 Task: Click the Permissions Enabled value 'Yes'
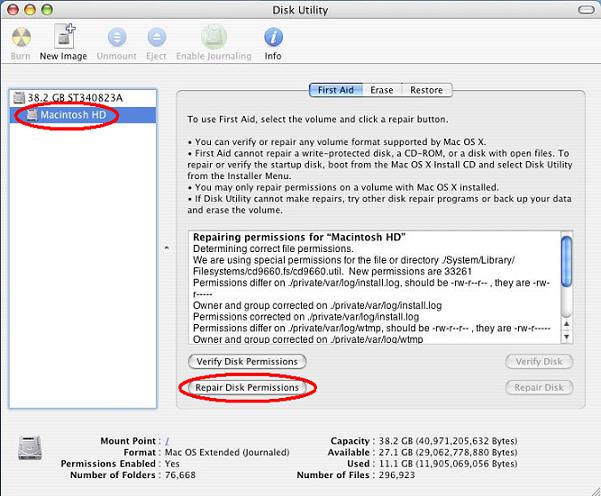click(172, 464)
